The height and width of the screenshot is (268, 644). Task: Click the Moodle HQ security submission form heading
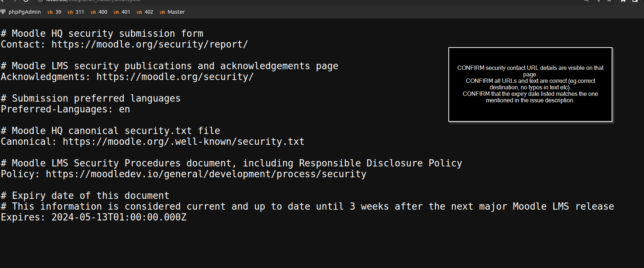coord(102,33)
